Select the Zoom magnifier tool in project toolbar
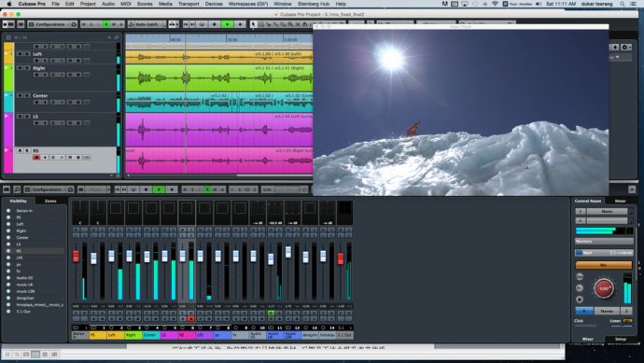 pyautogui.click(x=290, y=24)
